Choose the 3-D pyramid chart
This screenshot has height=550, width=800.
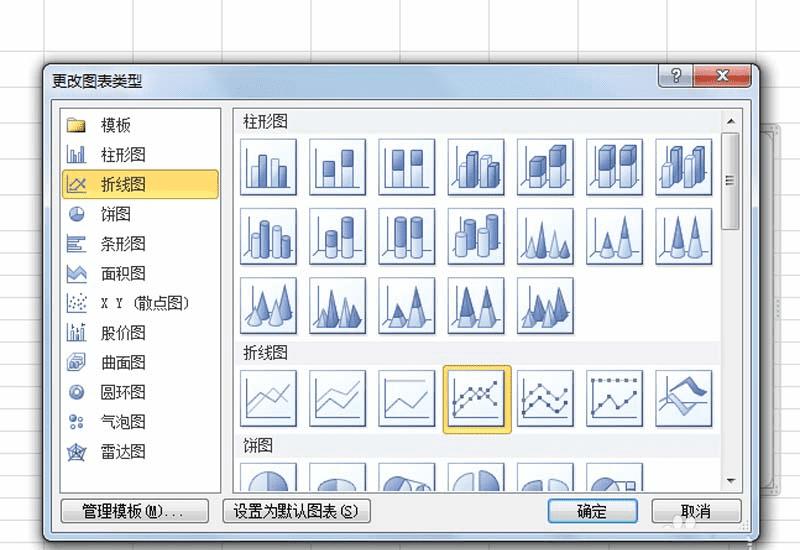point(545,306)
